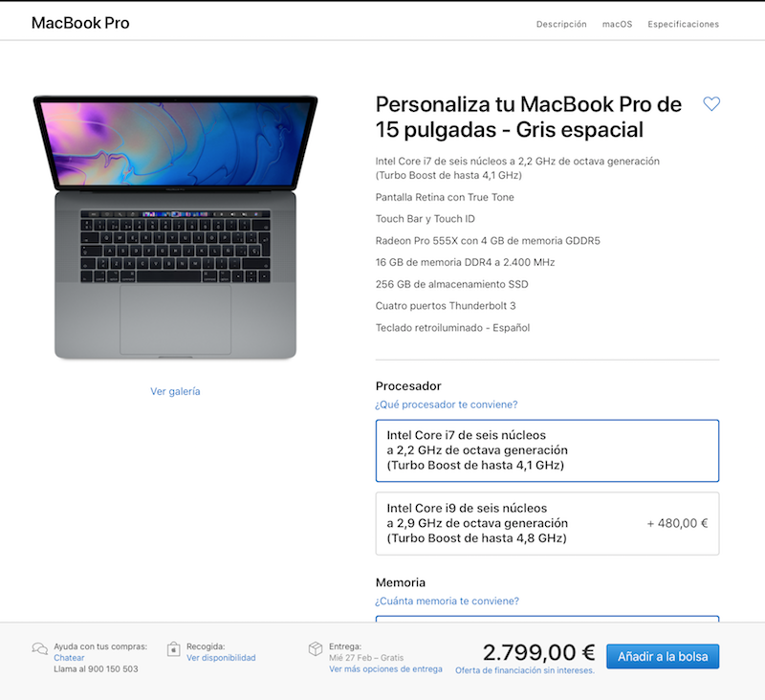Click the Añadir a la bolsa button
Viewport: 765px width, 700px height.
tap(663, 657)
